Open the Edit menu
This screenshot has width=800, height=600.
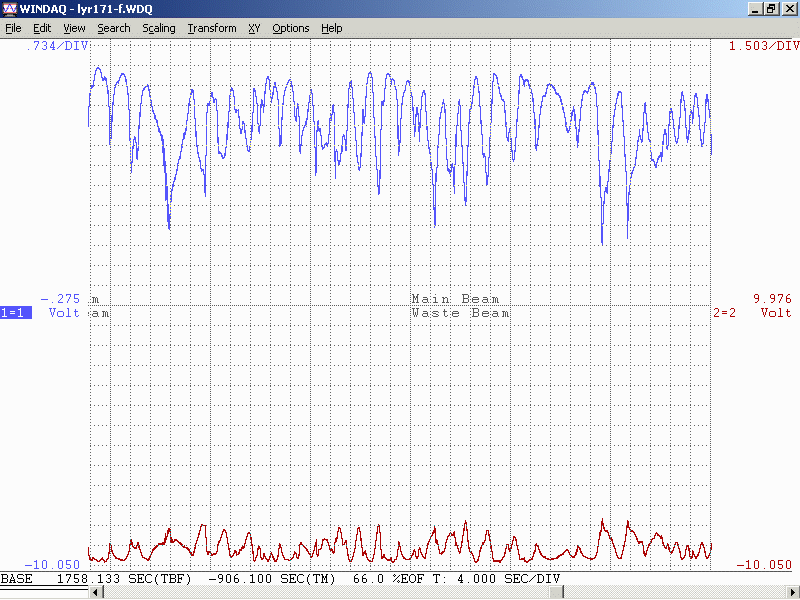(41, 28)
